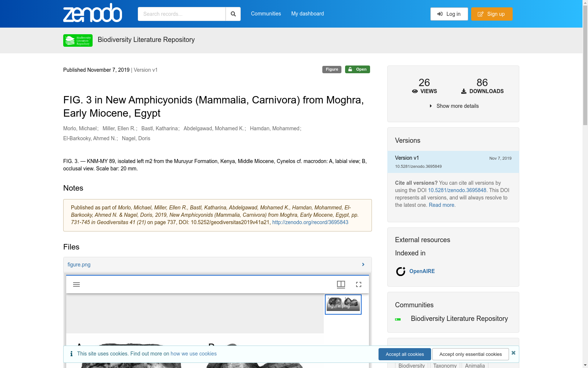
Task: Click the Animalia keyword tag
Action: (475, 365)
